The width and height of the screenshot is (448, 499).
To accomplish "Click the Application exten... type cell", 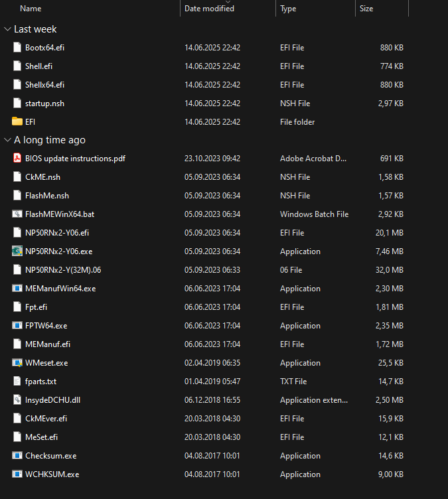I will pos(314,399).
